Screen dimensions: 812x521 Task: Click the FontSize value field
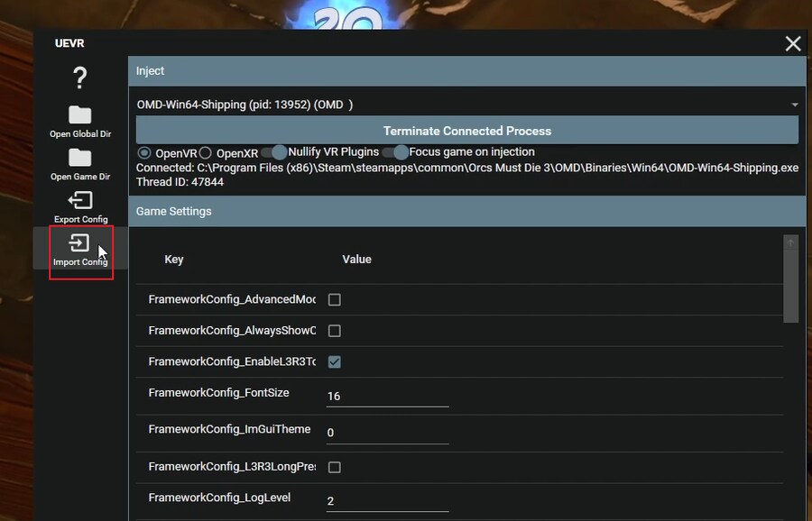pyautogui.click(x=386, y=396)
